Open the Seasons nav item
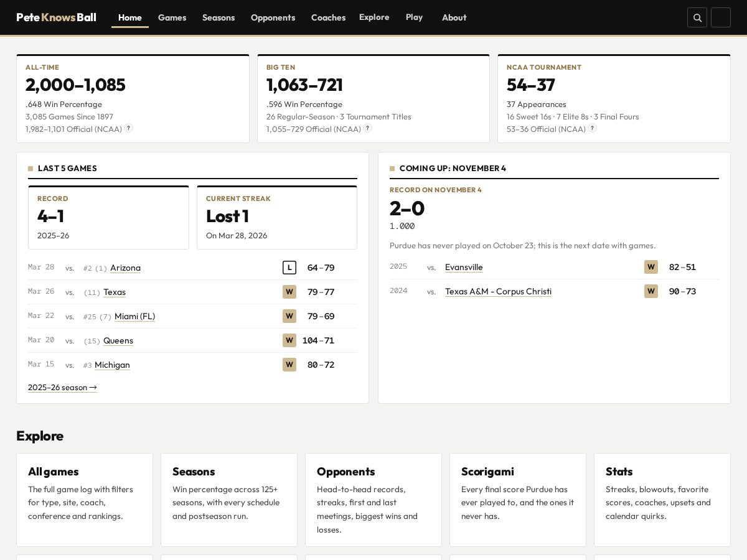The width and height of the screenshot is (747, 560). [218, 17]
